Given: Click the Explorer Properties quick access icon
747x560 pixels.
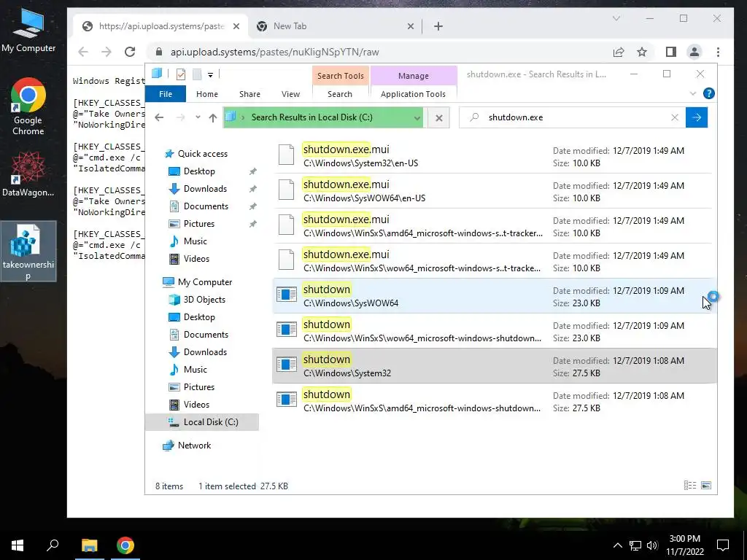Looking at the screenshot, I should tap(181, 74).
